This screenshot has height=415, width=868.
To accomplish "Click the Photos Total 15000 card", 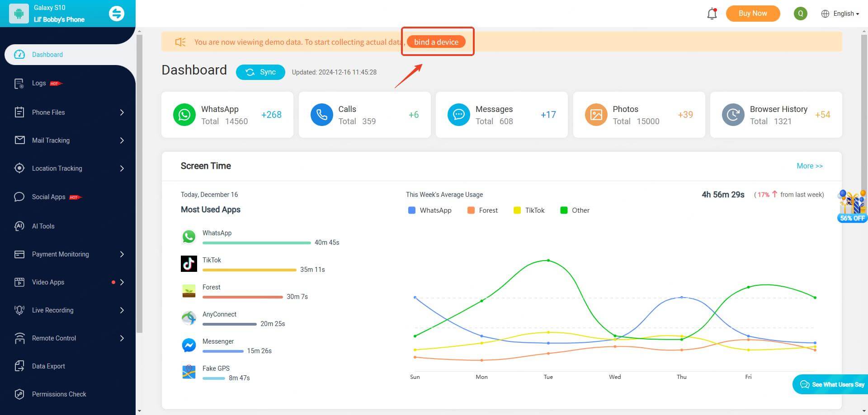I will click(639, 115).
